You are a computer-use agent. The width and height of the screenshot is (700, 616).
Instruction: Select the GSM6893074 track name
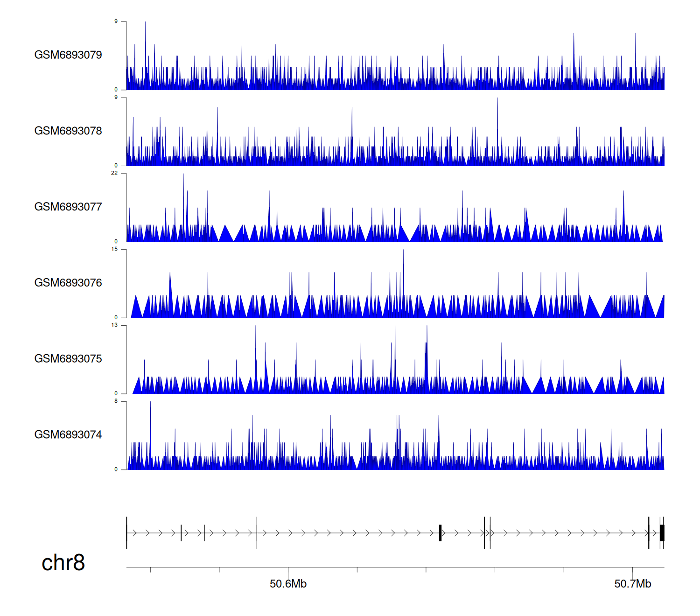68,435
